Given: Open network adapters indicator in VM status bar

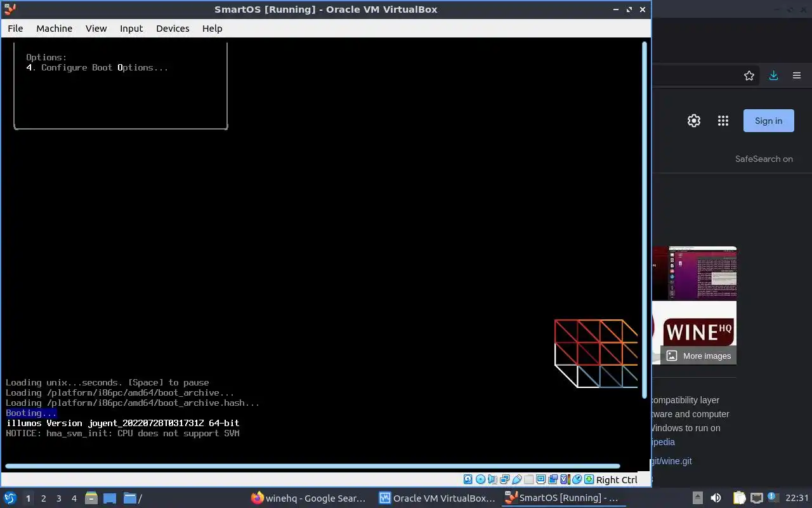Looking at the screenshot, I should pos(504,479).
